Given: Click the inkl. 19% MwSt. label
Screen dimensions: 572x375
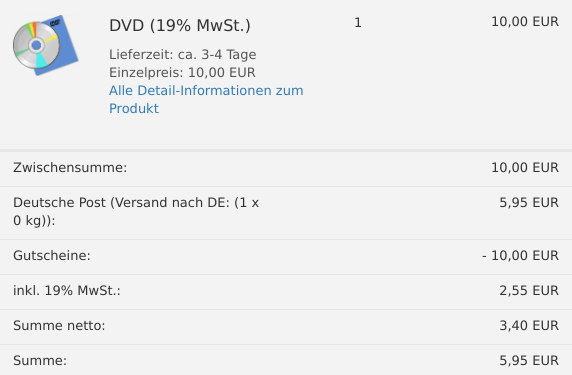Looking at the screenshot, I should [x=67, y=290].
